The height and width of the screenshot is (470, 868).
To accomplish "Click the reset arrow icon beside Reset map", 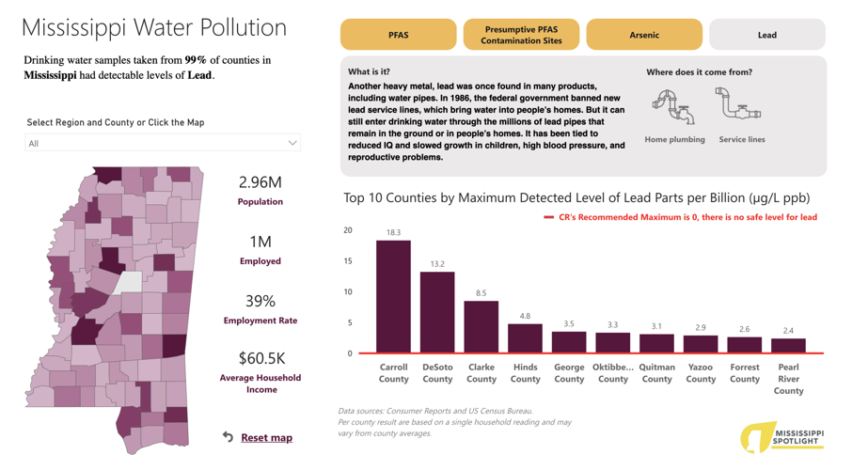I will pos(229,437).
